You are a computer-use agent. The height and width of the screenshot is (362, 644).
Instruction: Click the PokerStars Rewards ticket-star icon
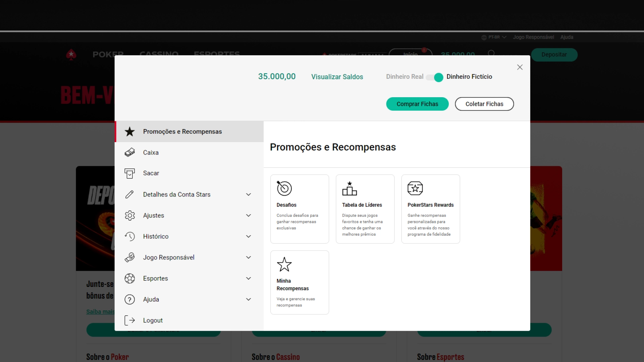415,188
